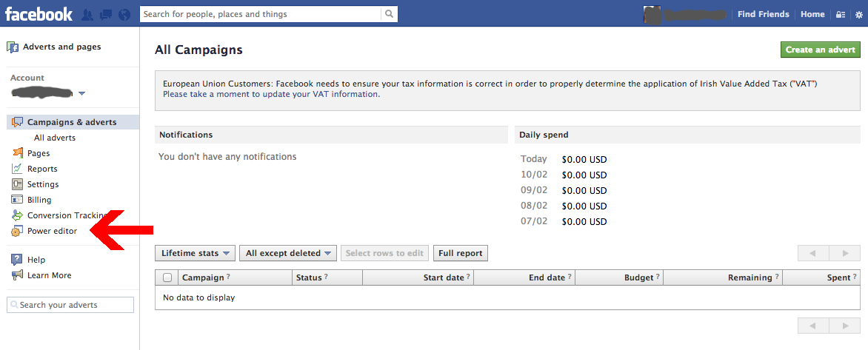This screenshot has width=868, height=350.
Task: Focus the people, places and things search box
Action: point(260,14)
